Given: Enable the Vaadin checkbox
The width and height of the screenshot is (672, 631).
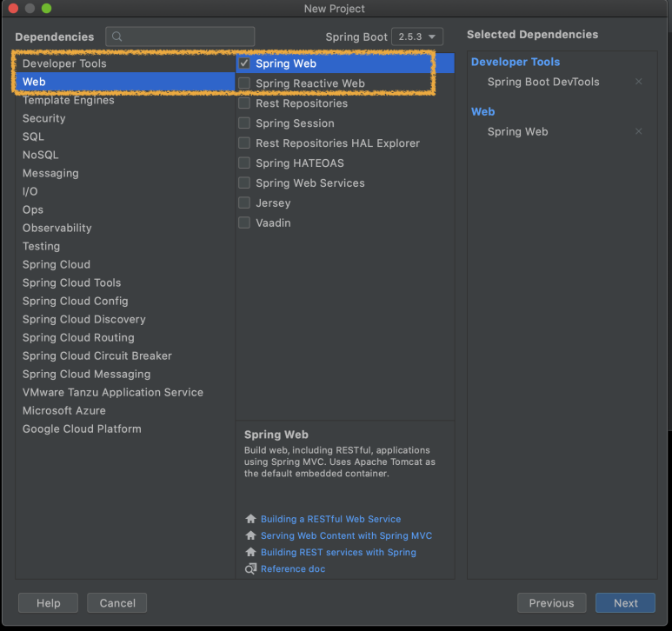Looking at the screenshot, I should (x=244, y=223).
